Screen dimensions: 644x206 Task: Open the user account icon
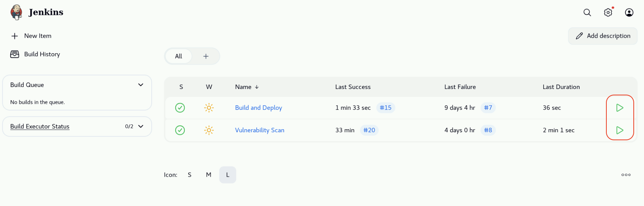(629, 13)
